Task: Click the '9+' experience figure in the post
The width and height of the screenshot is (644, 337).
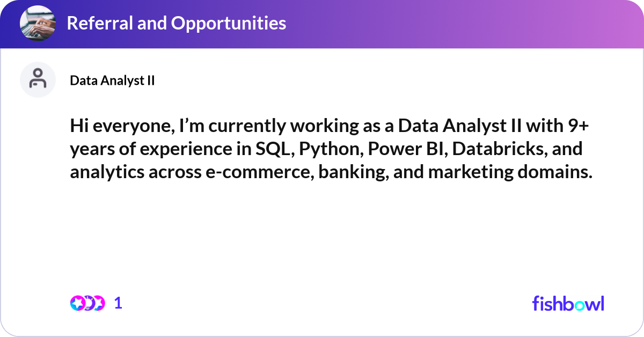Action: click(x=579, y=128)
